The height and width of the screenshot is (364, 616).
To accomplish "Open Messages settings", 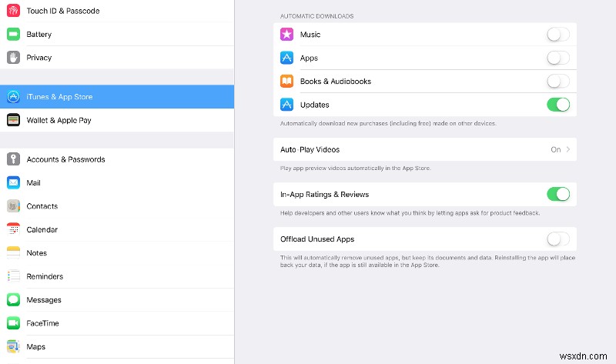I will (x=117, y=299).
